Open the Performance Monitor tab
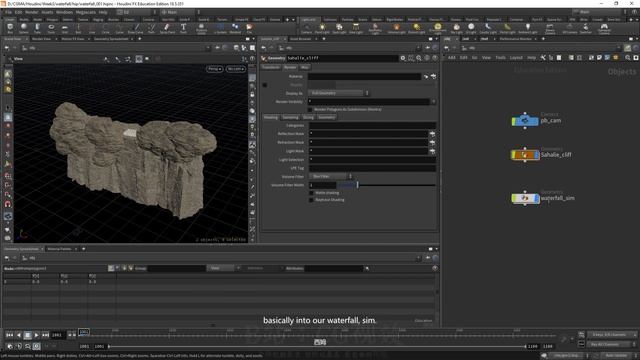 tap(515, 39)
